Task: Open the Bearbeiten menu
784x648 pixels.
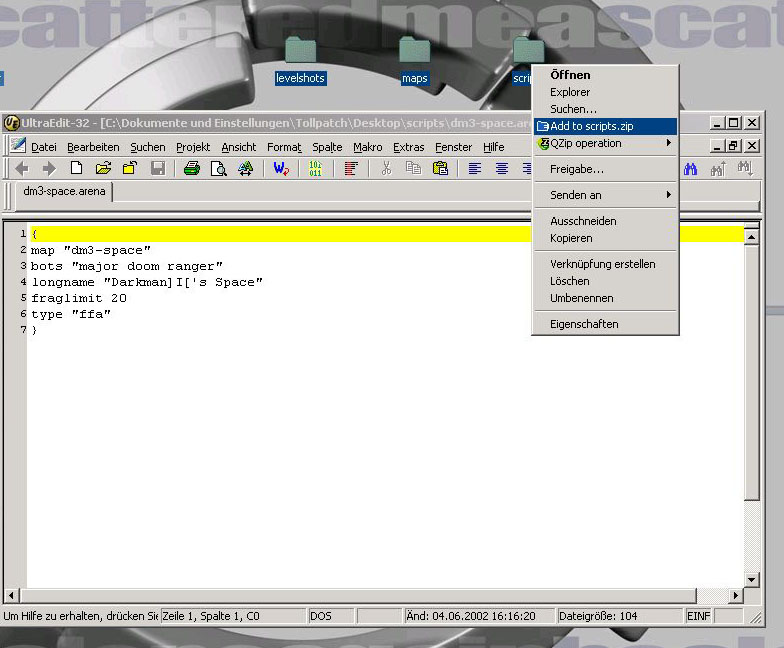Action: (93, 147)
